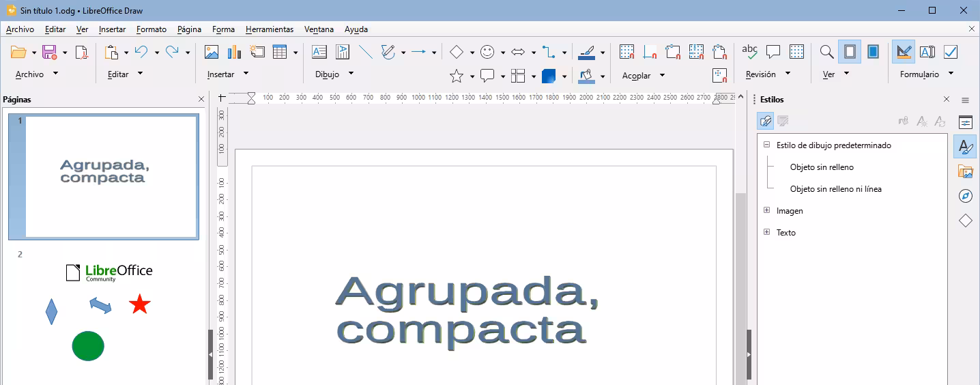Insert a comment with speech bubble icon
Screen dimensions: 980x385
coord(773,52)
